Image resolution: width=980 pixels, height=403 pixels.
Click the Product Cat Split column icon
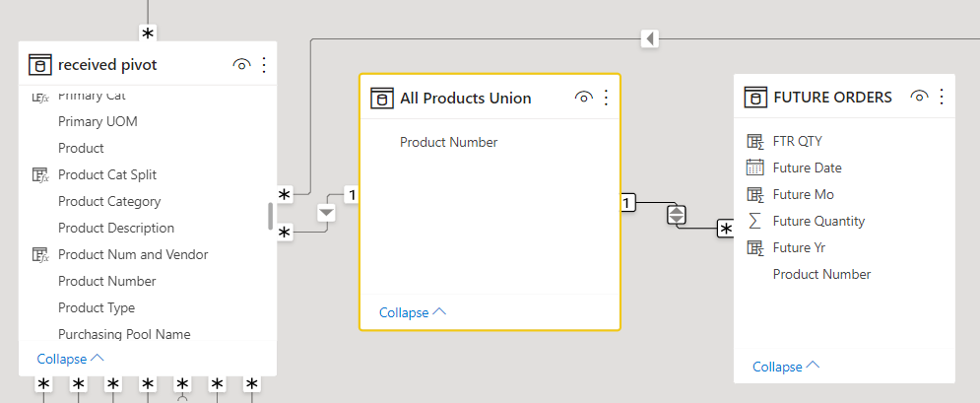click(x=40, y=175)
